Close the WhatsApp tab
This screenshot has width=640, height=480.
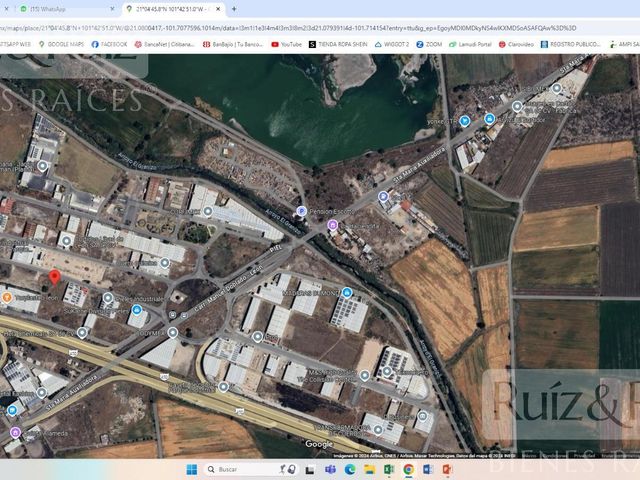coord(112,9)
